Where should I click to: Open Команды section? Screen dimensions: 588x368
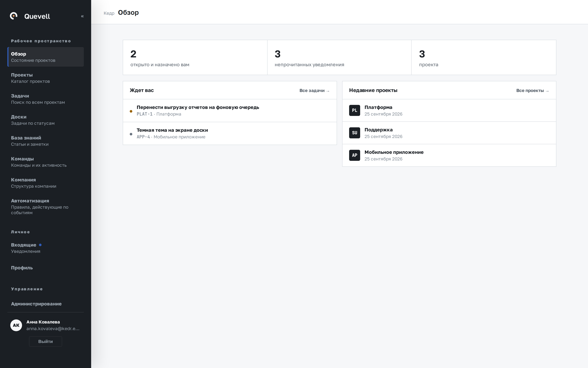(46, 162)
